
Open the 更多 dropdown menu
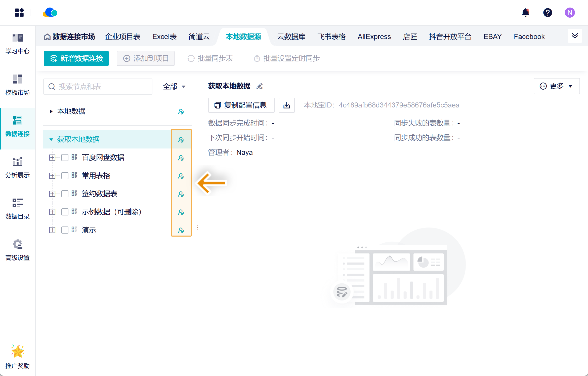tap(556, 86)
